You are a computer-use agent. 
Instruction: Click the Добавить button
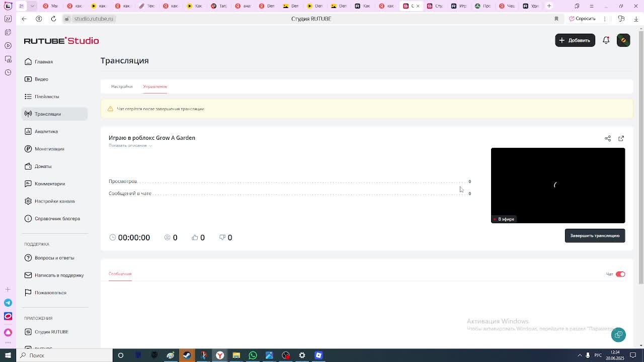[575, 40]
